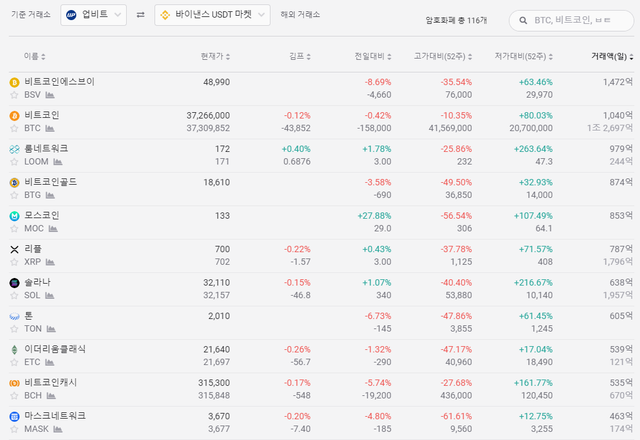This screenshot has width=640, height=440.
Task: Click the Loom Network logo
Action: coord(14,149)
